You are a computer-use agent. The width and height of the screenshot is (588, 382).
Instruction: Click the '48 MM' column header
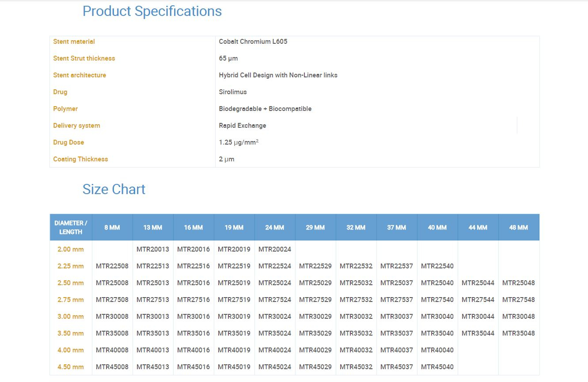[x=519, y=227]
